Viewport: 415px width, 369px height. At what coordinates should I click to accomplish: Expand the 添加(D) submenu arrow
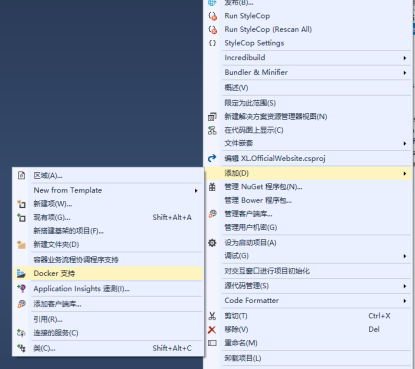point(405,174)
